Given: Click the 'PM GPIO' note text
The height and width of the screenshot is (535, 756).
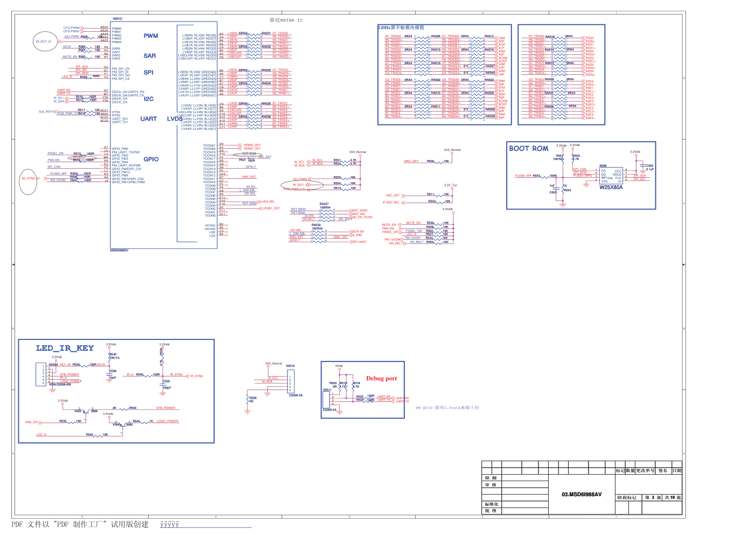Looking at the screenshot, I should coord(447,408).
